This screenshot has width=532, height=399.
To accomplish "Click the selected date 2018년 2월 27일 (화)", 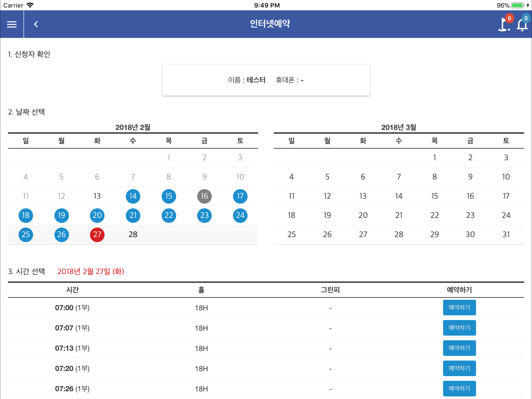I will click(91, 271).
